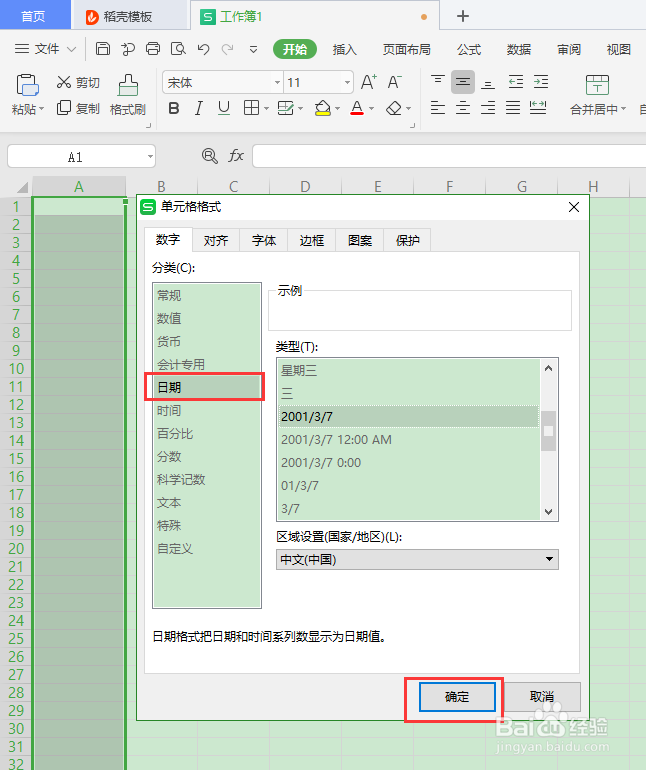
Task: Switch to the 页面布局 ribbon tab
Action: click(x=406, y=49)
